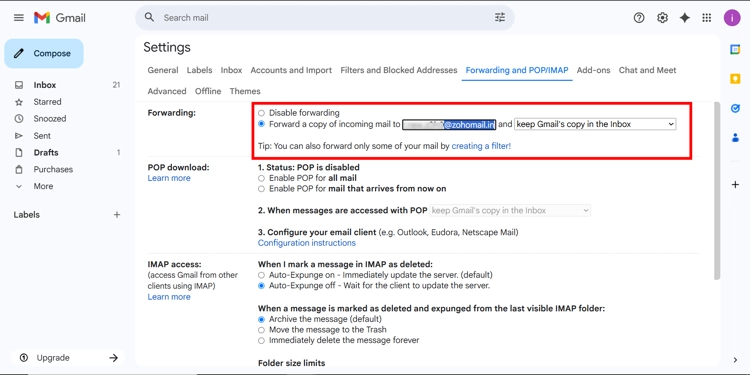Open the main menu hamburger icon

19,18
